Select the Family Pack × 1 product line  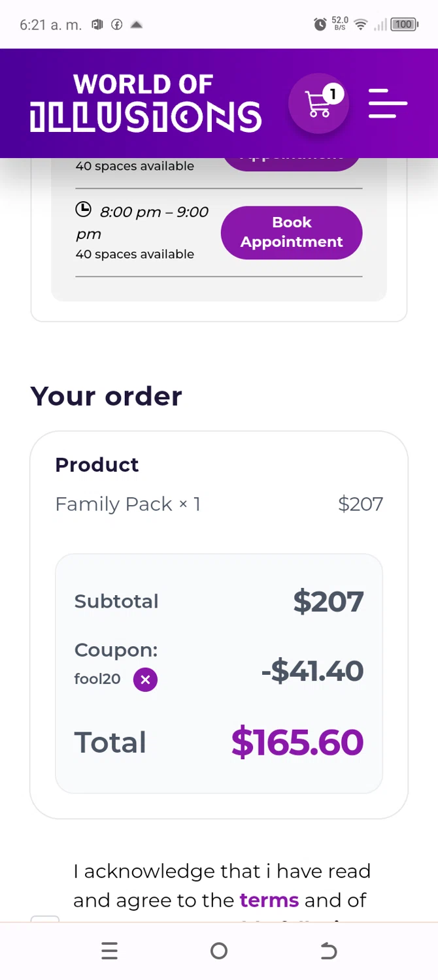click(x=128, y=504)
